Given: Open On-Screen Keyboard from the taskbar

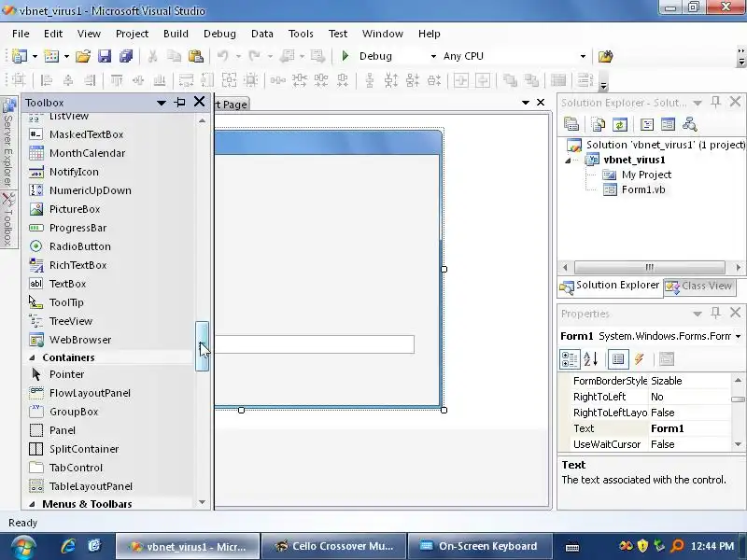Looking at the screenshot, I should pos(480,546).
